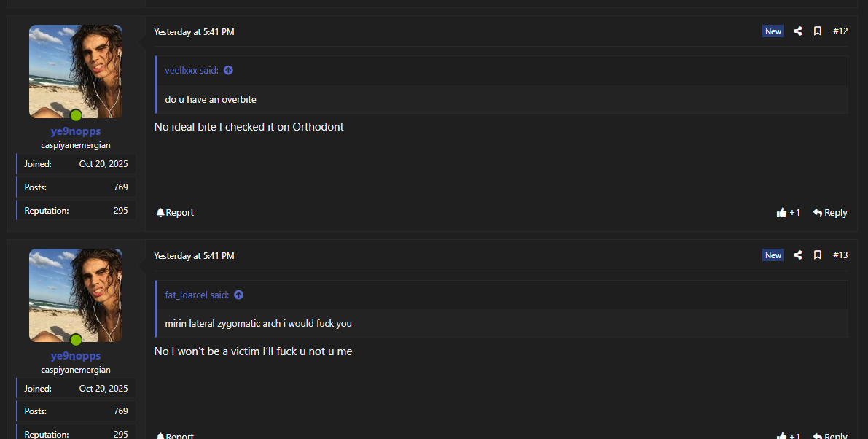The height and width of the screenshot is (439, 868).
Task: Click share icon on post #12
Action: (x=798, y=31)
